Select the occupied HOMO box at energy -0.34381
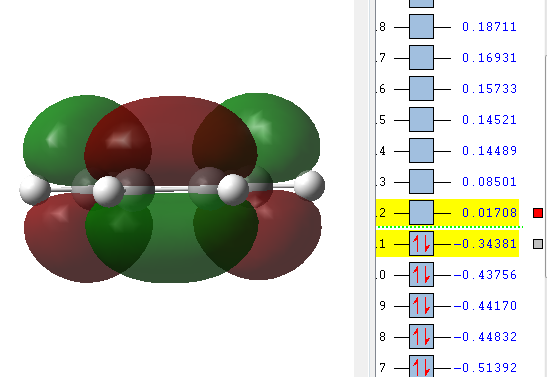The height and width of the screenshot is (377, 547). tap(421, 243)
